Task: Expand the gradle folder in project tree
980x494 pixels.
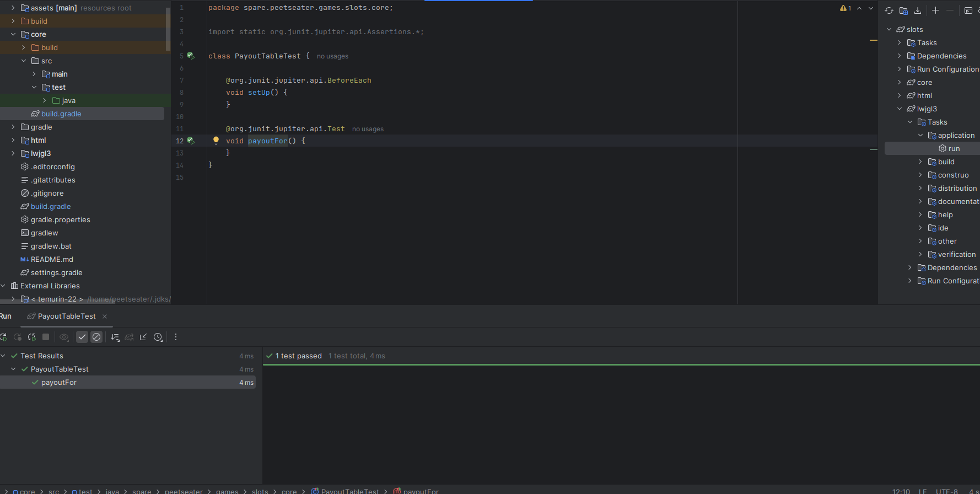Action: pos(13,127)
